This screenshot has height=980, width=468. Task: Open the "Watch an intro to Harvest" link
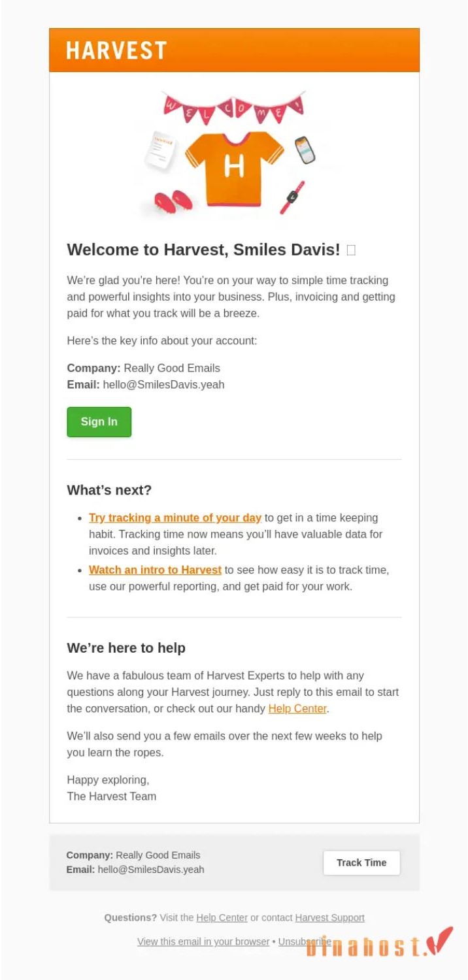(155, 570)
